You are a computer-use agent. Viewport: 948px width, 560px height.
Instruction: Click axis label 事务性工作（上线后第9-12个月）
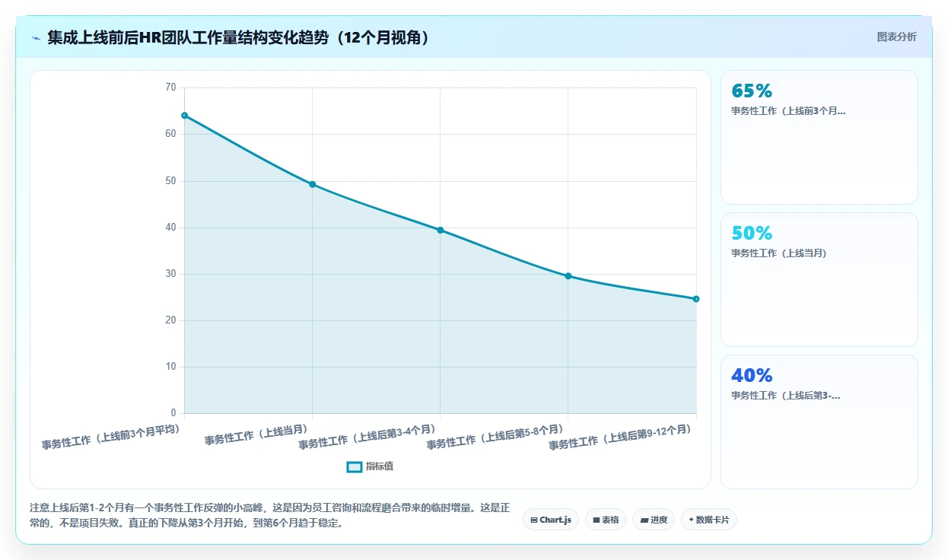[621, 437]
